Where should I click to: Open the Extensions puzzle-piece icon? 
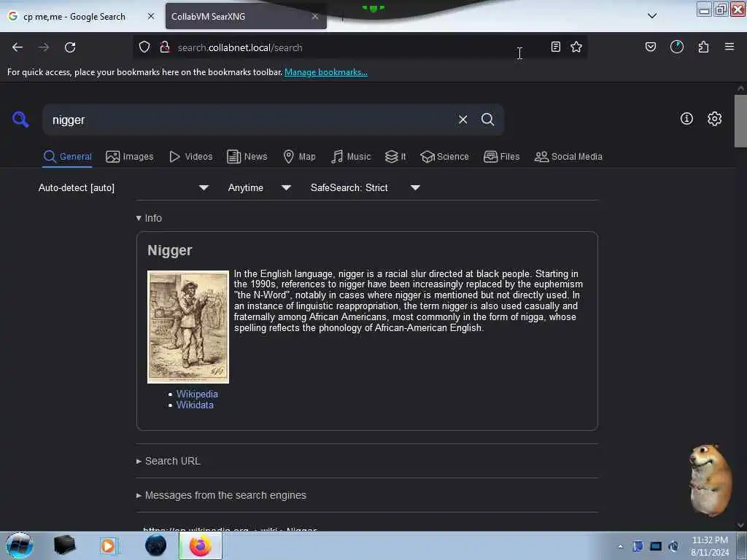pos(704,47)
